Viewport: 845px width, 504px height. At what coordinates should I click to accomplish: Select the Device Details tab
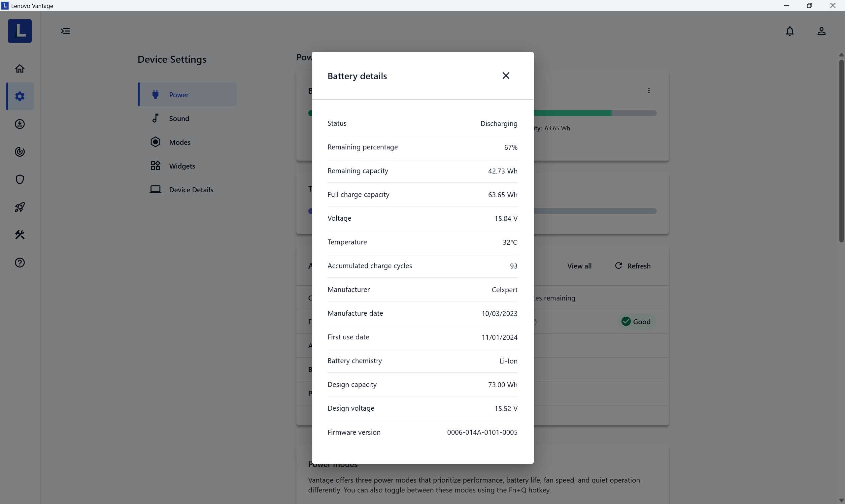pyautogui.click(x=187, y=190)
